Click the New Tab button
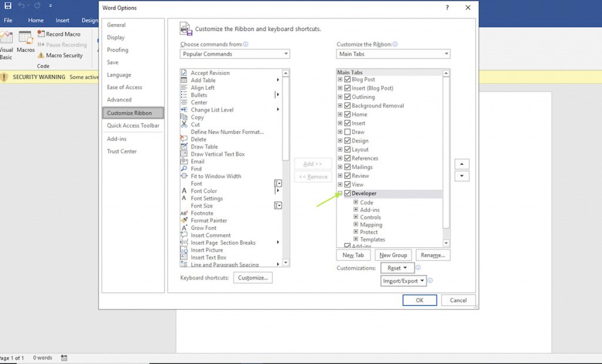This screenshot has width=602, height=364. click(353, 255)
